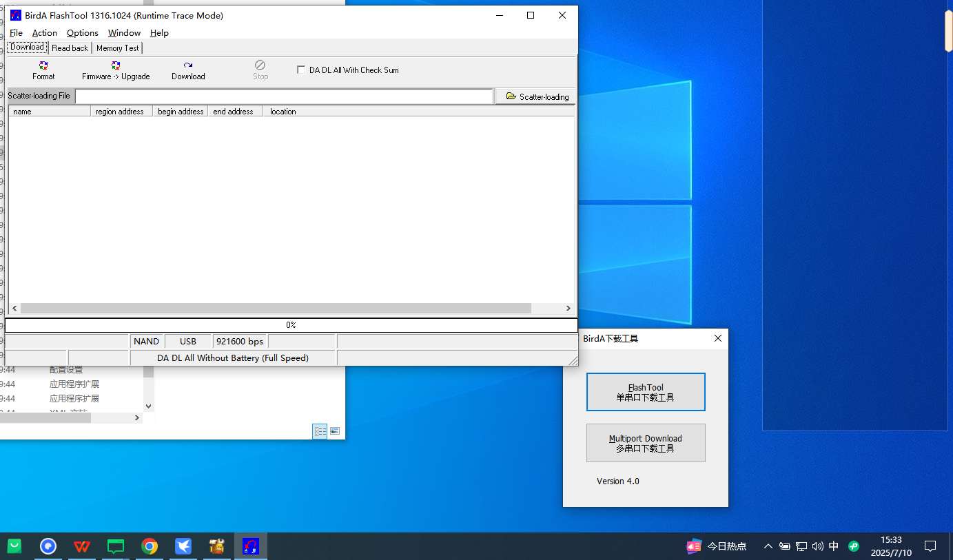Image resolution: width=953 pixels, height=560 pixels.
Task: Click the Download toolbar button with arrow icon
Action: [x=188, y=70]
